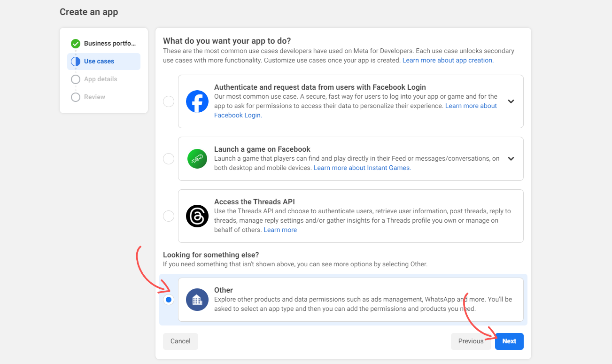Click the green Instant Games icon
The image size is (612, 364).
coord(197,158)
